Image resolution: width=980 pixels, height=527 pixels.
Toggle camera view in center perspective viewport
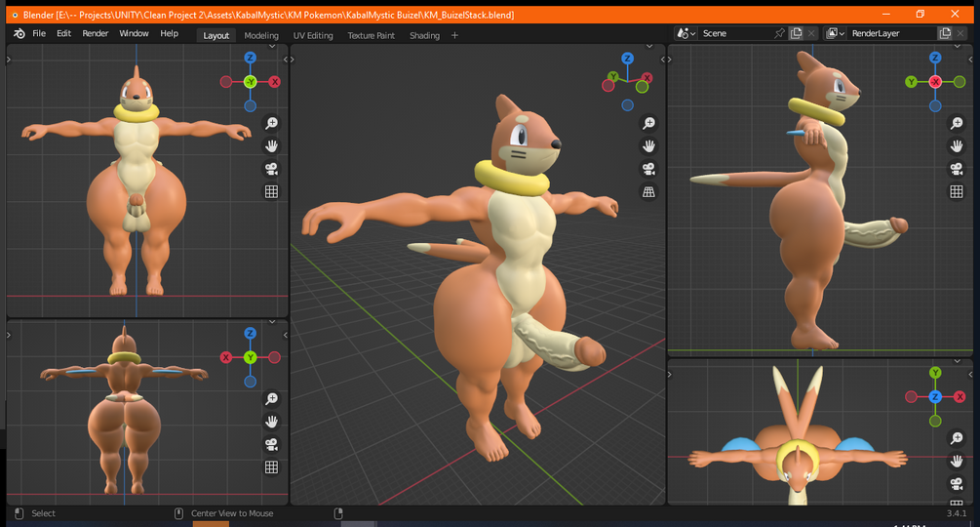(x=648, y=169)
